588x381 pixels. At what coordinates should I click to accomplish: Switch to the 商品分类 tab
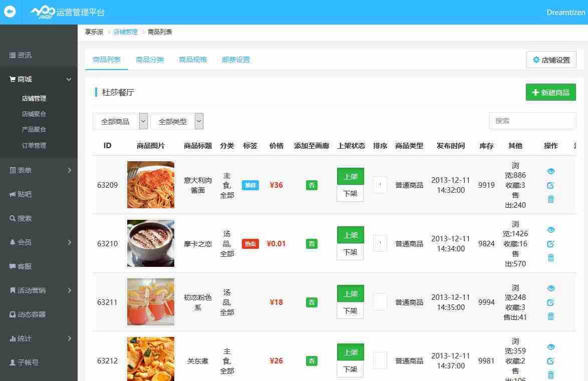(x=150, y=59)
